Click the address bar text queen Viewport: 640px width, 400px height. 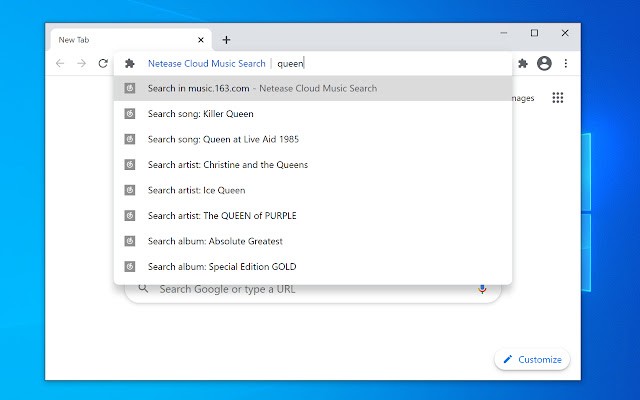click(290, 64)
